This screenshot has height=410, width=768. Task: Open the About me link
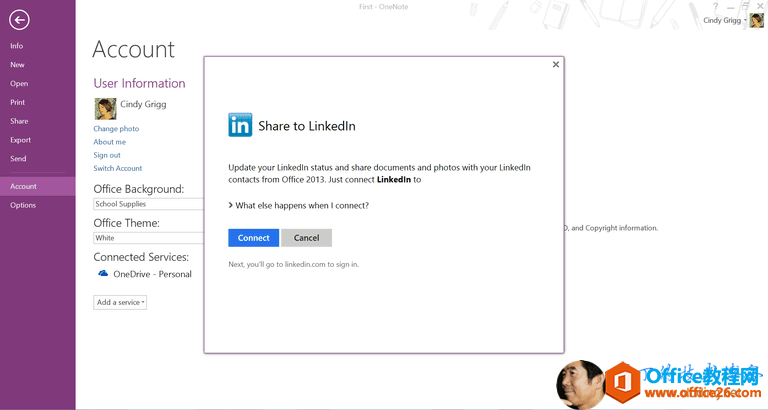(110, 142)
